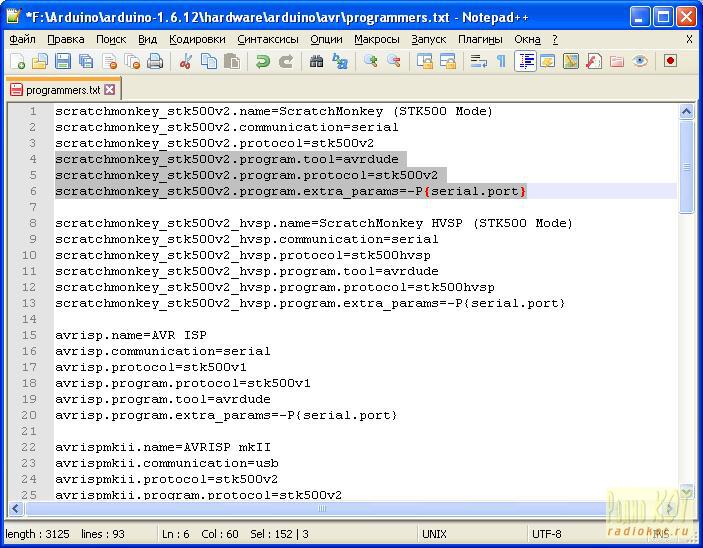
Task: Click the folder workspace toolbar icon
Action: point(617,61)
